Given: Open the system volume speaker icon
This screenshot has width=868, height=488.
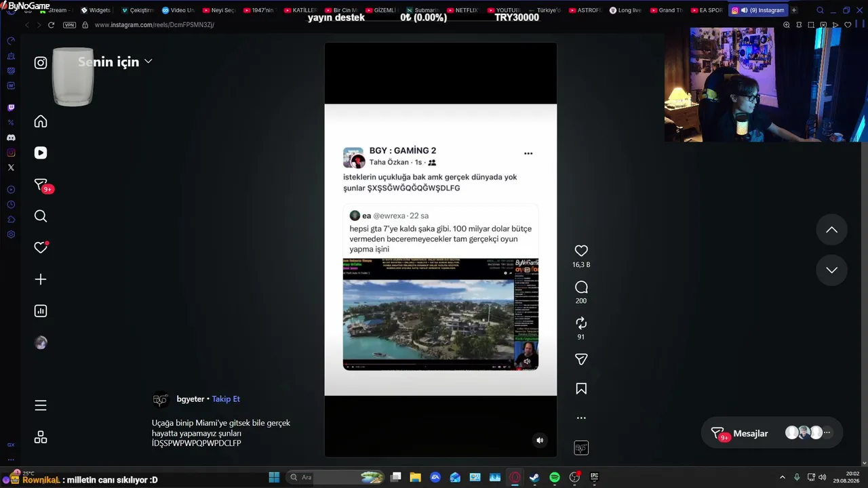Looking at the screenshot, I should tap(823, 477).
